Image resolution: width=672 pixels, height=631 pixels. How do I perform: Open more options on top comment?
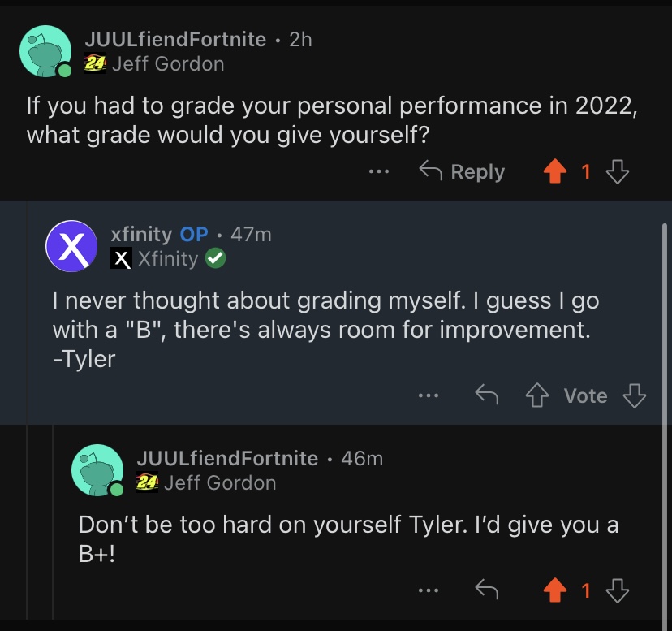click(x=378, y=172)
